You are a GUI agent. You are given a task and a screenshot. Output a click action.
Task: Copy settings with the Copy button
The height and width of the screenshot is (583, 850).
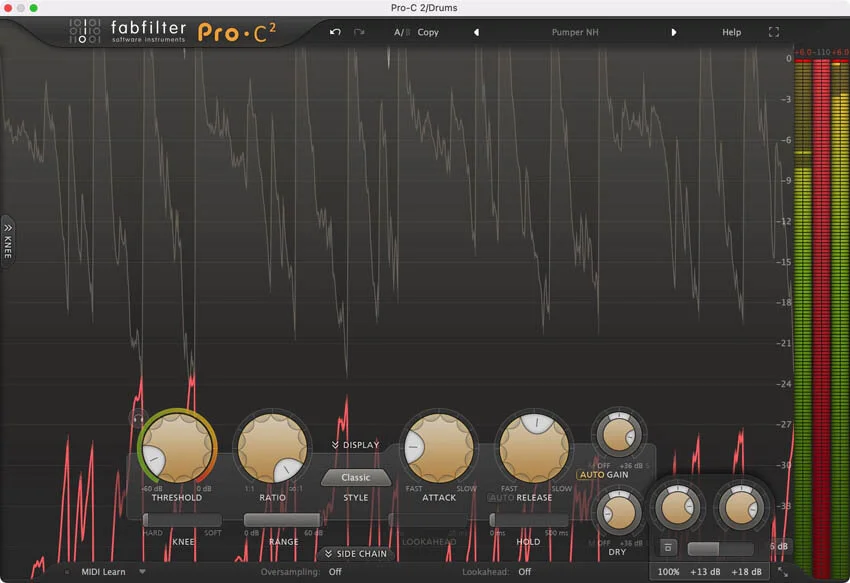tap(428, 33)
